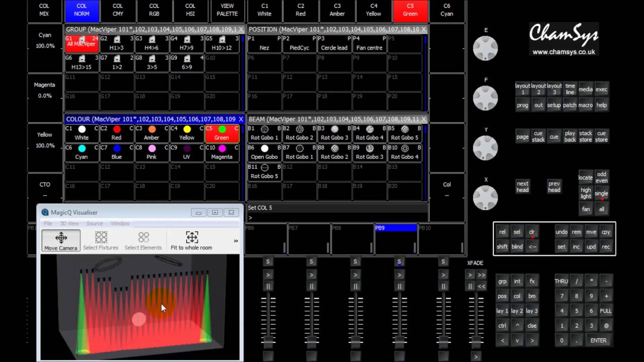Select group G1 All MacViper

point(82,43)
